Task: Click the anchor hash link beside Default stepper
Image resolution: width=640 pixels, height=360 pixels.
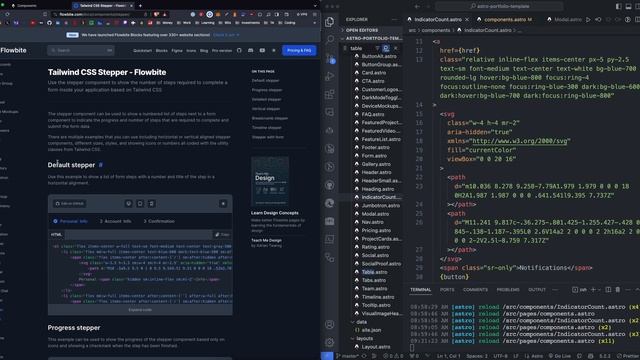Action: click(x=101, y=165)
